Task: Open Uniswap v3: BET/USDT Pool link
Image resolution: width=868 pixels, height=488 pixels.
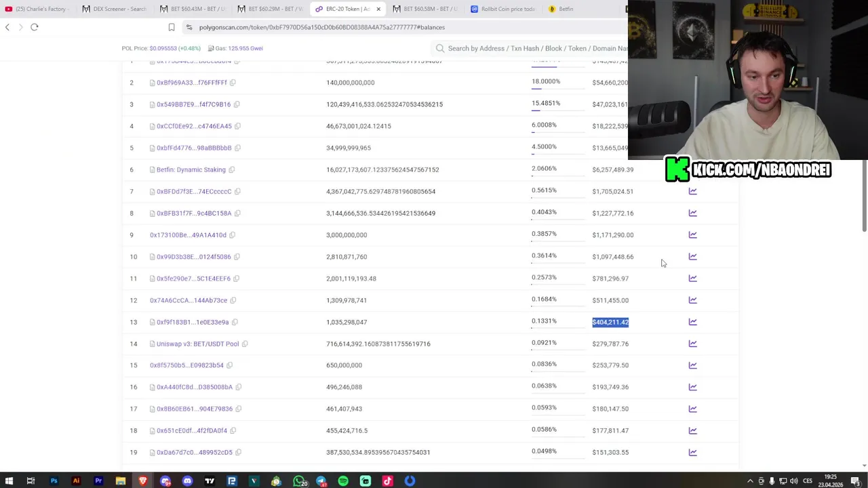Action: pyautogui.click(x=198, y=344)
